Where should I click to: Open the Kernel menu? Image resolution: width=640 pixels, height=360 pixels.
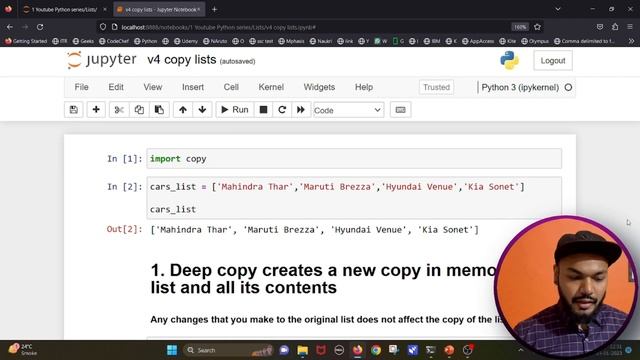click(271, 87)
